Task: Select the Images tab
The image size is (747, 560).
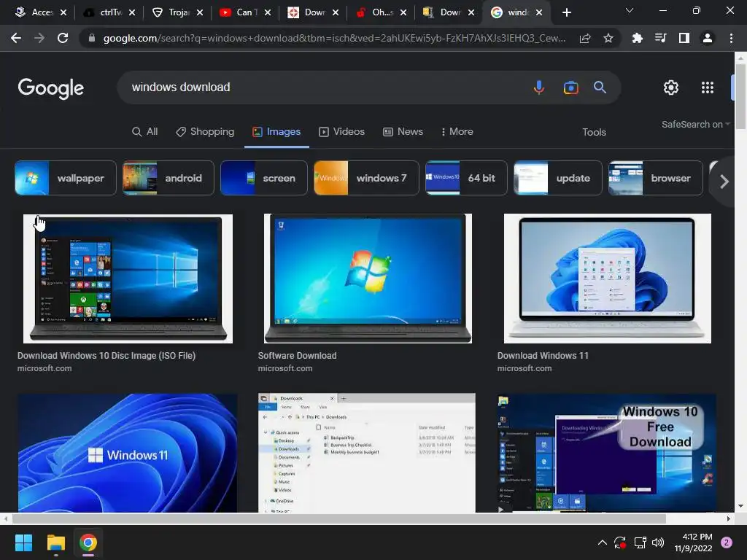Action: (276, 131)
